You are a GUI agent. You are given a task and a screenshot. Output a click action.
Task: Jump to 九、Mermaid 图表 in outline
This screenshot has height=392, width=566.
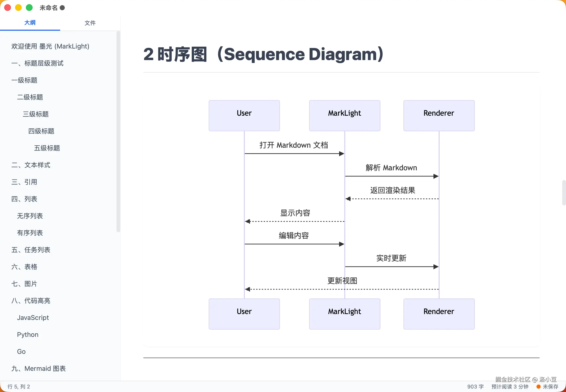pyautogui.click(x=38, y=368)
